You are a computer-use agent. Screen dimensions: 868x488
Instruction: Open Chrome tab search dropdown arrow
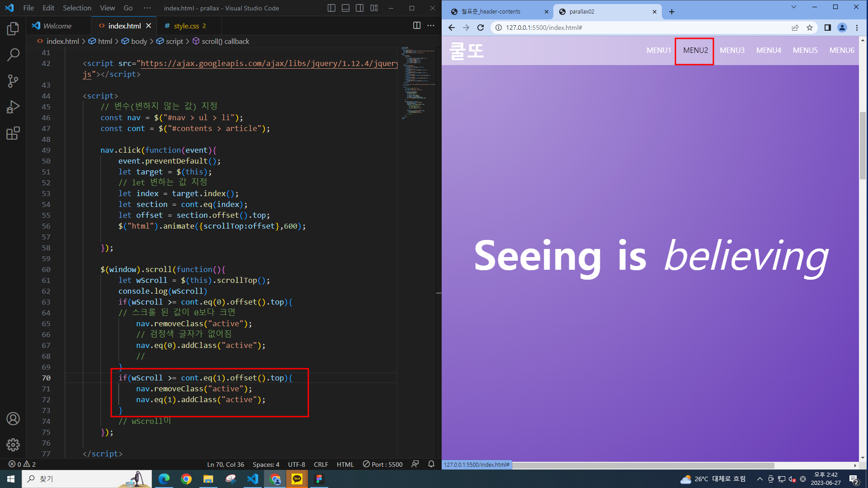coord(793,7)
